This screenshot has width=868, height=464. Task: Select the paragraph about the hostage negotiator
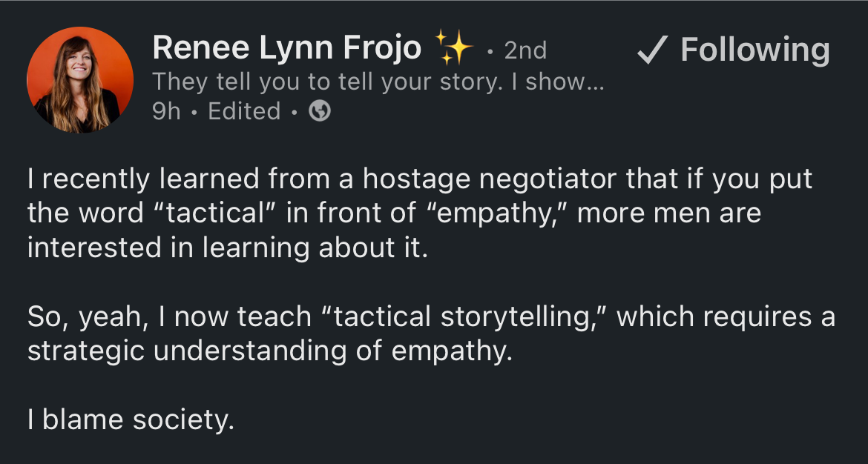420,213
